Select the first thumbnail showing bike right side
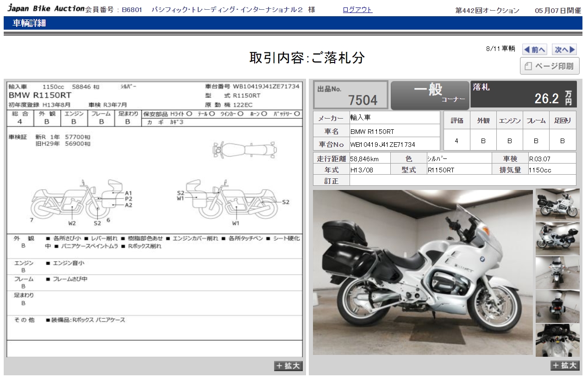Viewport: 588px width, 379px height. coord(557,204)
